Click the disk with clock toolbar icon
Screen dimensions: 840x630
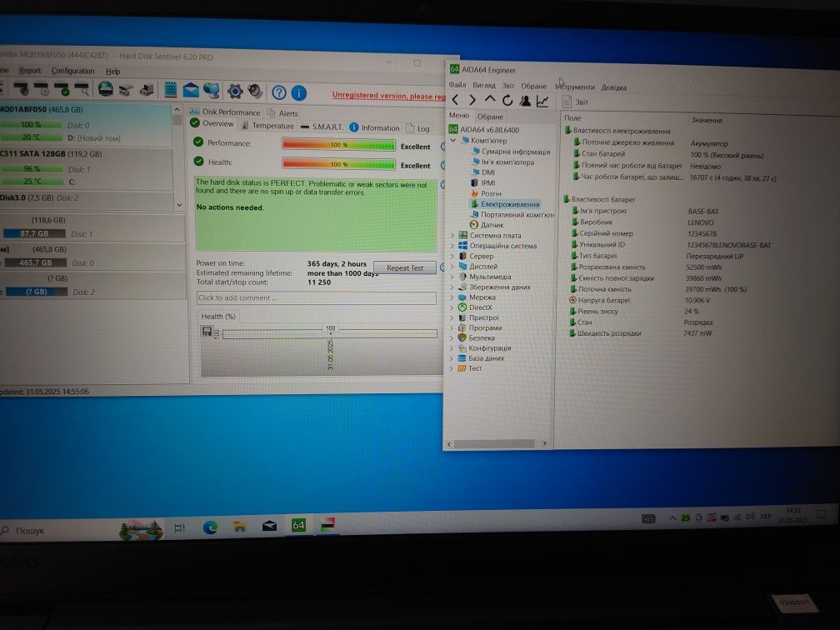click(x=42, y=87)
